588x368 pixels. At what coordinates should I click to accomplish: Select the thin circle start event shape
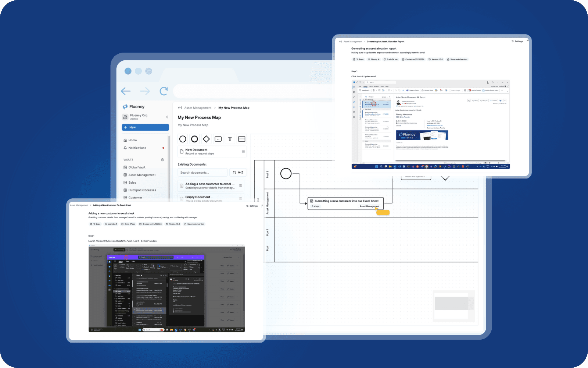pos(183,139)
